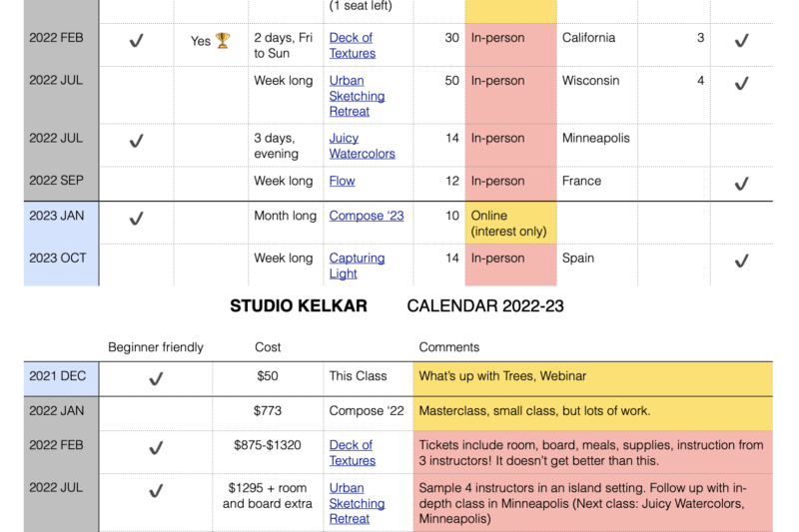
Task: Click the Cost column header
Action: click(268, 347)
